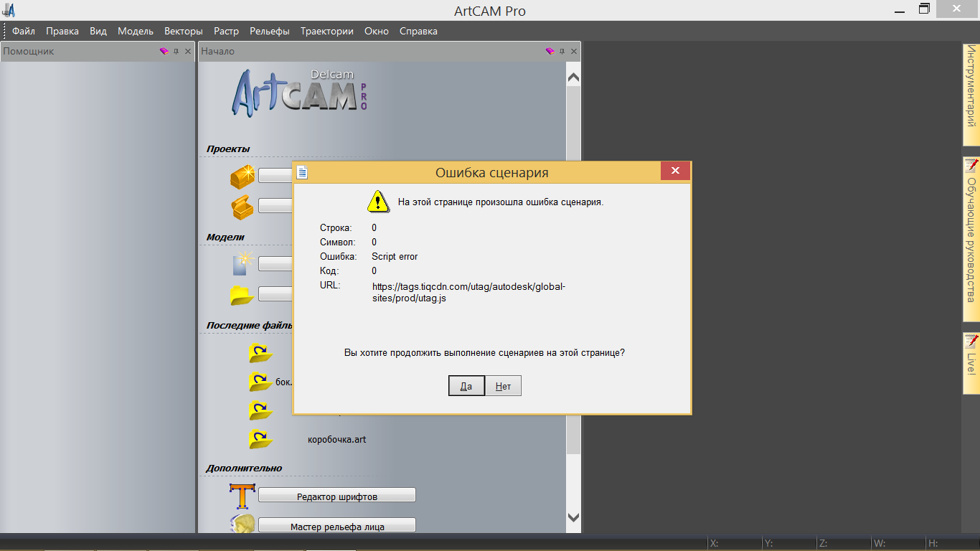
Task: Click the script error URL text
Action: pyautogui.click(x=468, y=292)
